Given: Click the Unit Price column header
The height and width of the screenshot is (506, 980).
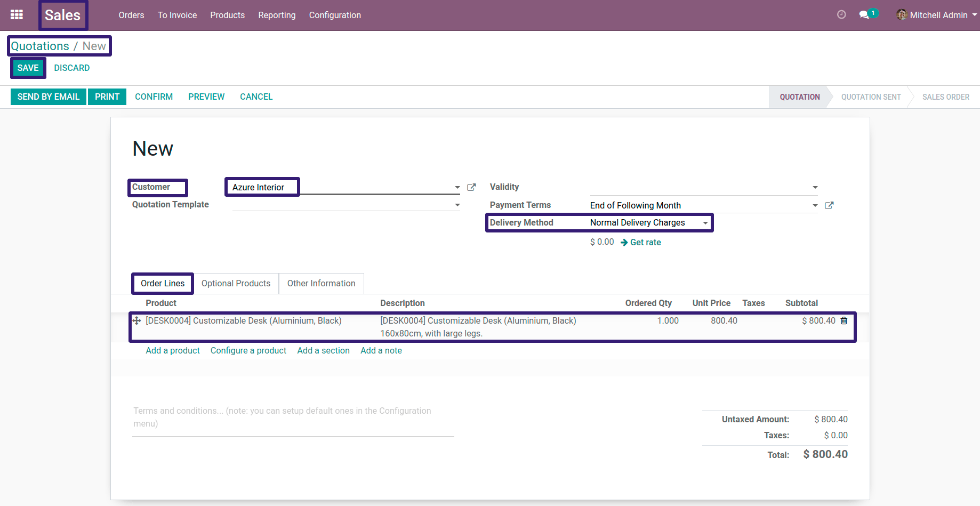Looking at the screenshot, I should pyautogui.click(x=711, y=303).
